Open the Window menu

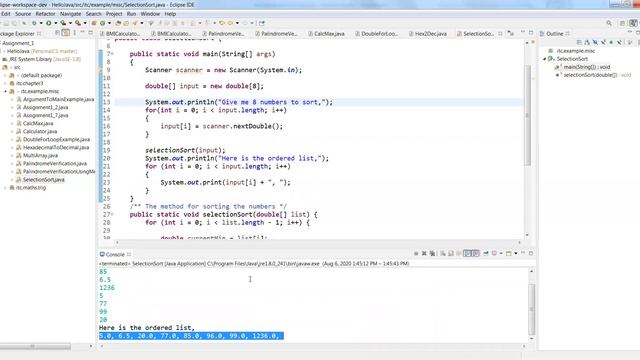[150, 14]
